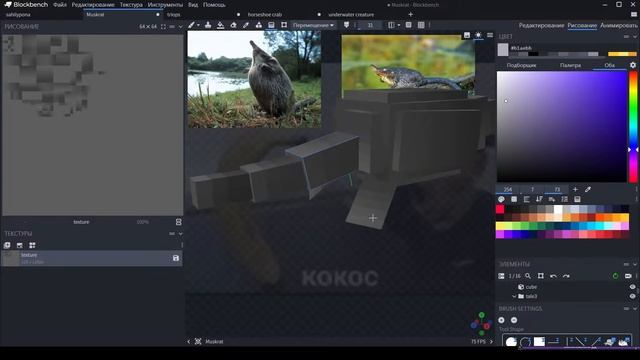
Task: Click the eyedropper next to color values
Action: pos(588,189)
